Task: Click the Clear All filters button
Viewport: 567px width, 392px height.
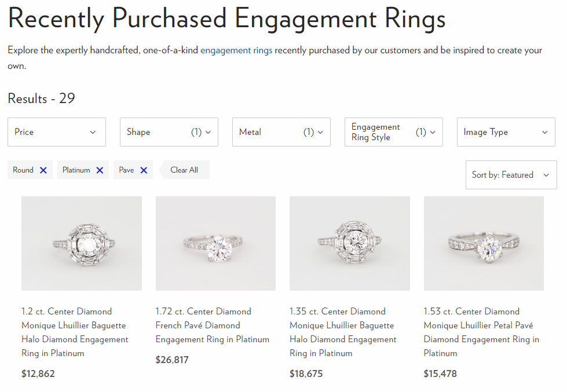Action: click(x=184, y=170)
